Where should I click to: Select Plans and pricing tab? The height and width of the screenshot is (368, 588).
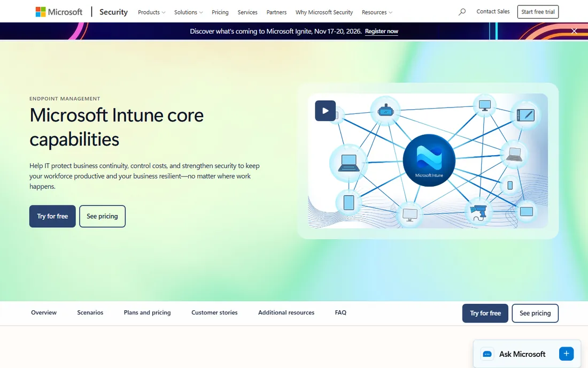click(148, 312)
